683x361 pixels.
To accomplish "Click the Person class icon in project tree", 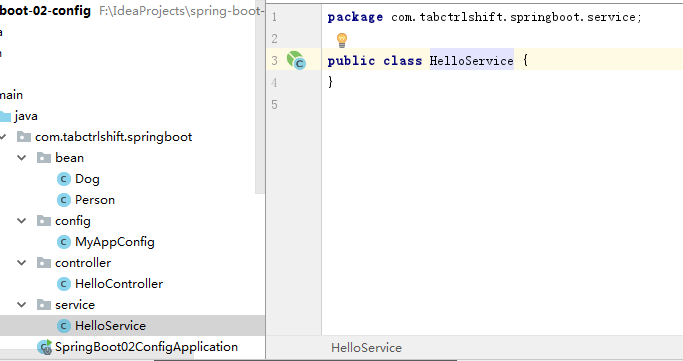I will tap(64, 200).
